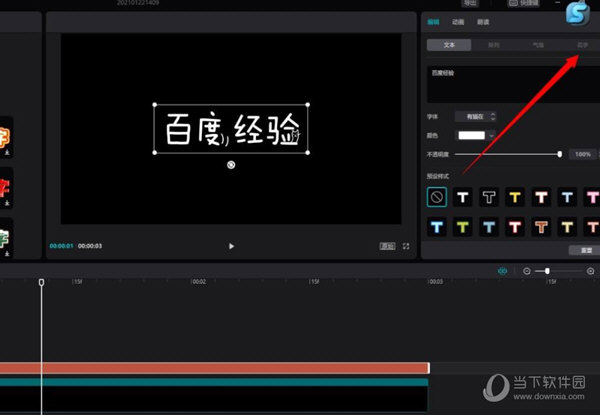Click the 100% opacity value field
This screenshot has width=600, height=415.
click(x=582, y=154)
